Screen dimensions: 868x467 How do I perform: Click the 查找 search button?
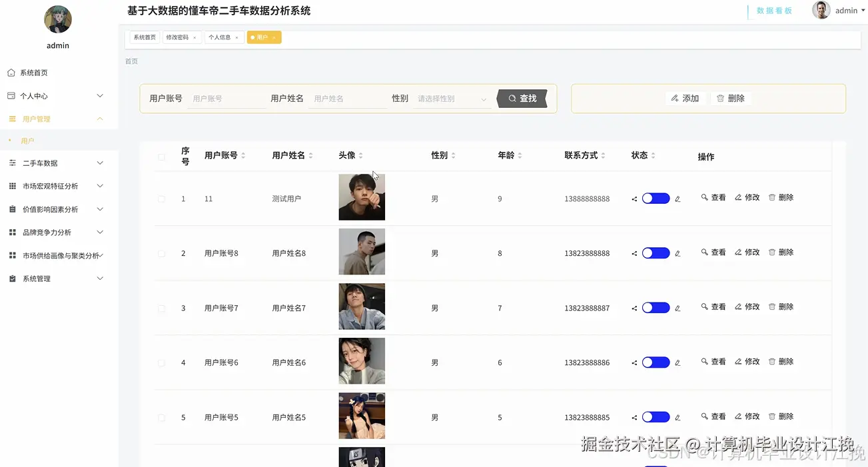tap(522, 99)
